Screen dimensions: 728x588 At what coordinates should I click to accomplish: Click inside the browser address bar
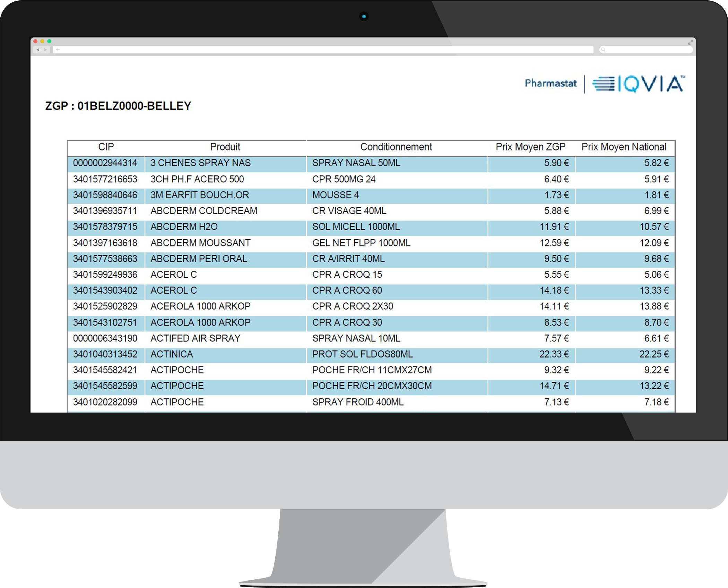tap(323, 50)
